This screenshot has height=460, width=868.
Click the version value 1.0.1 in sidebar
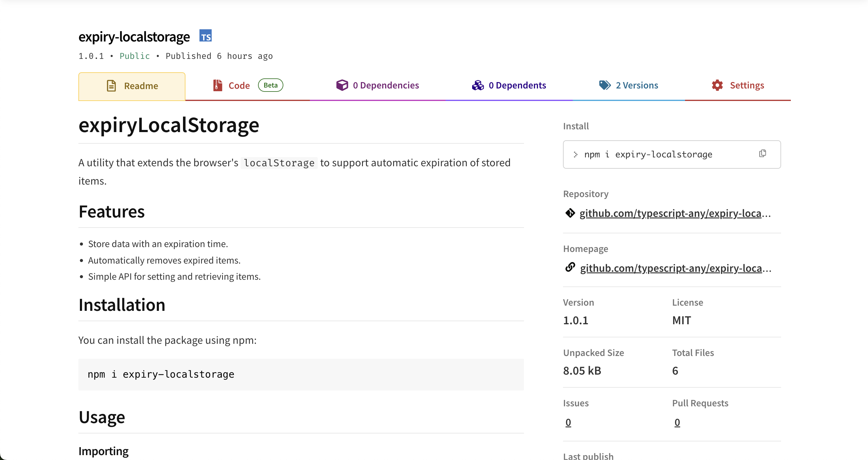(576, 321)
